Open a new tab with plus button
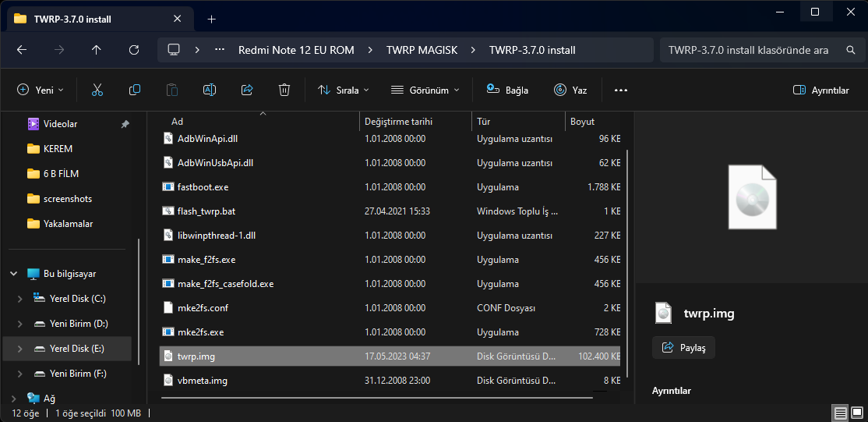Image resolution: width=868 pixels, height=422 pixels. pyautogui.click(x=211, y=19)
